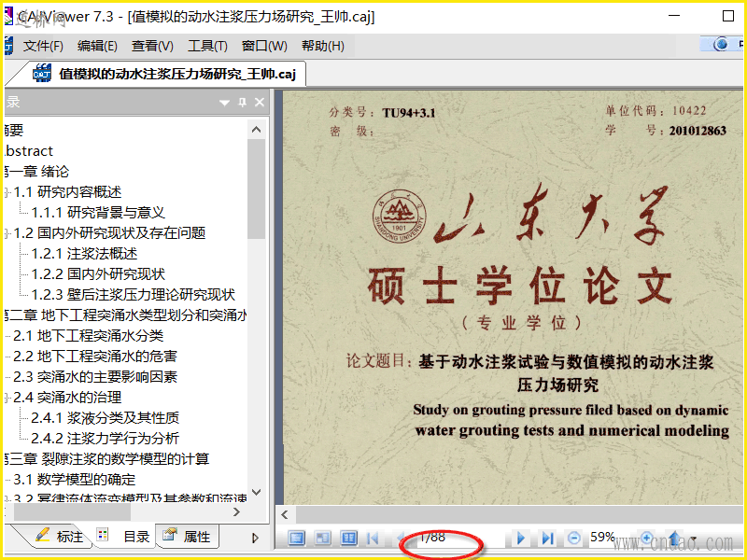Go to the next page
This screenshot has width=747, height=560.
[521, 539]
